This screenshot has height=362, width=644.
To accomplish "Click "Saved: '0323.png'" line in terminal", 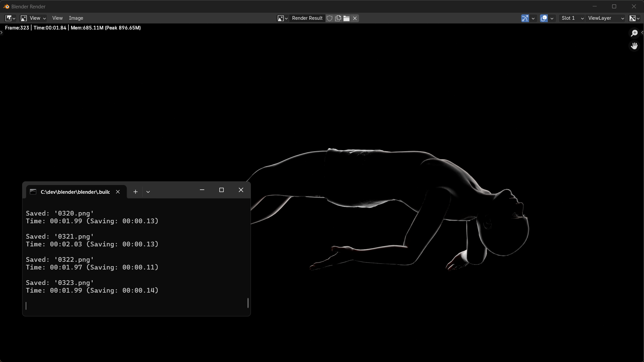I will pos(60,283).
